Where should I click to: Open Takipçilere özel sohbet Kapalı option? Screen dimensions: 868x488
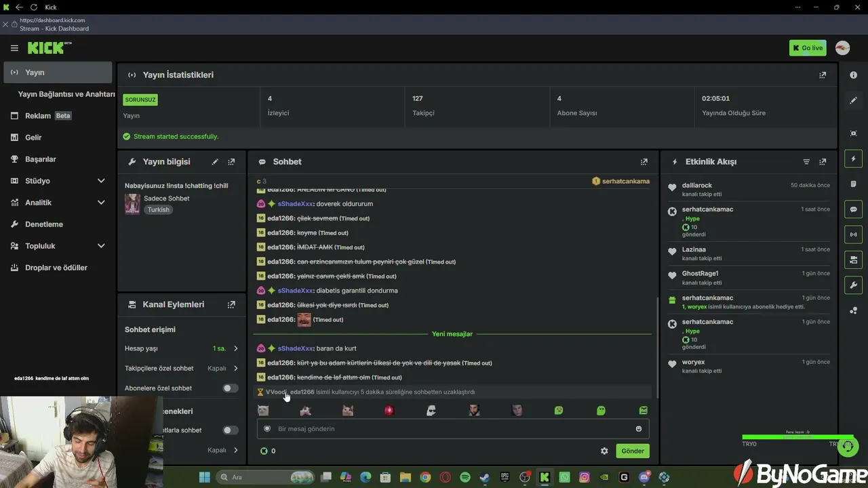[181, 369]
